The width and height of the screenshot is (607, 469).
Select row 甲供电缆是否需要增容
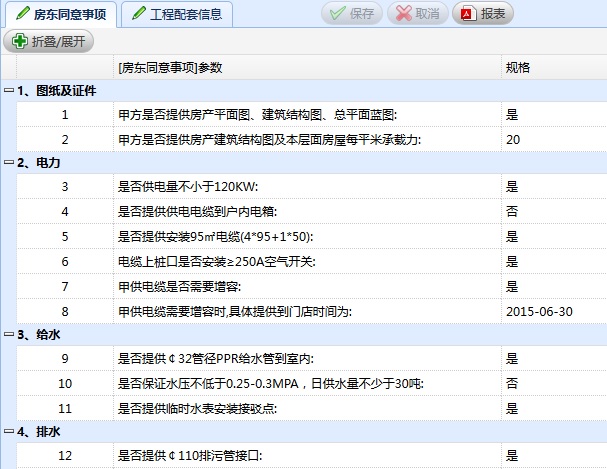coord(312,286)
